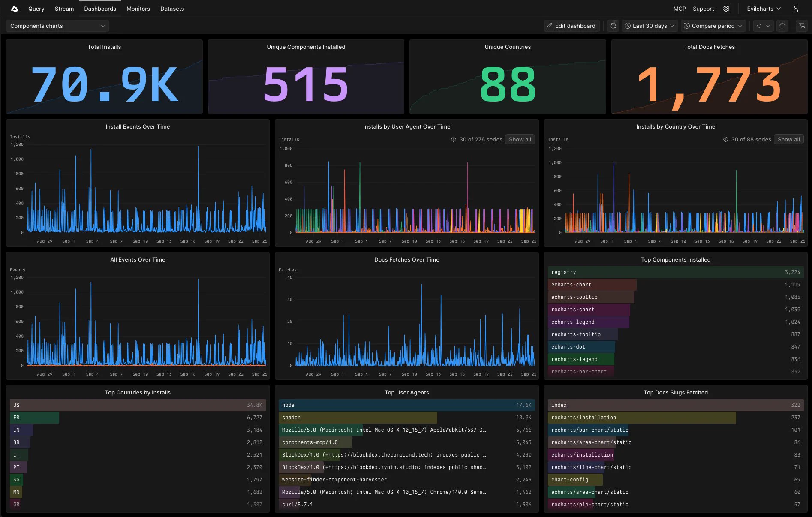Click the Total Installs 70.9K card
Image resolution: width=812 pixels, height=517 pixels.
(104, 77)
